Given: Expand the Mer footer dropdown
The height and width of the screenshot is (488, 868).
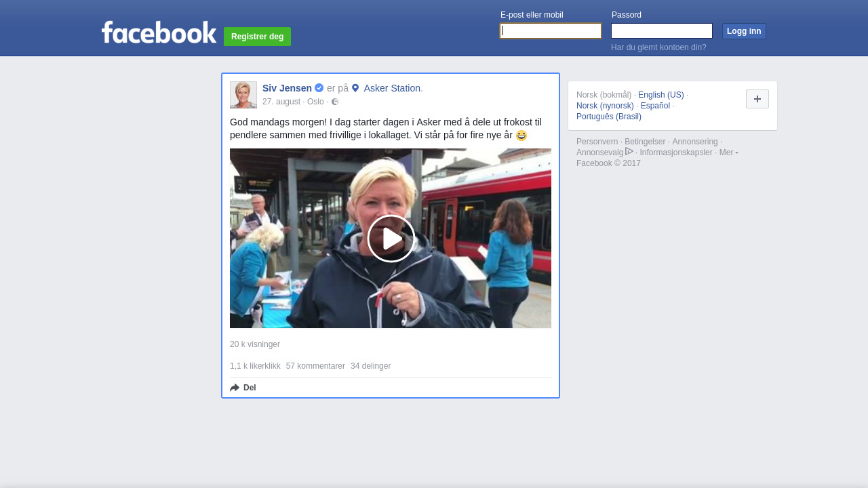Looking at the screenshot, I should (x=728, y=152).
